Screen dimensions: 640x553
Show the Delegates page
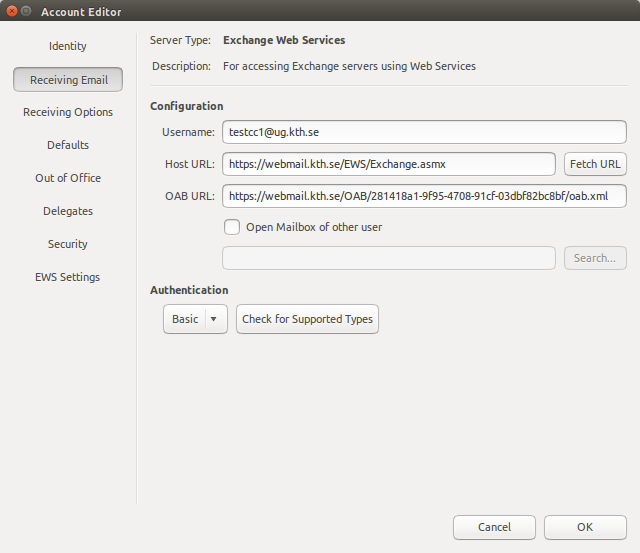tap(68, 211)
